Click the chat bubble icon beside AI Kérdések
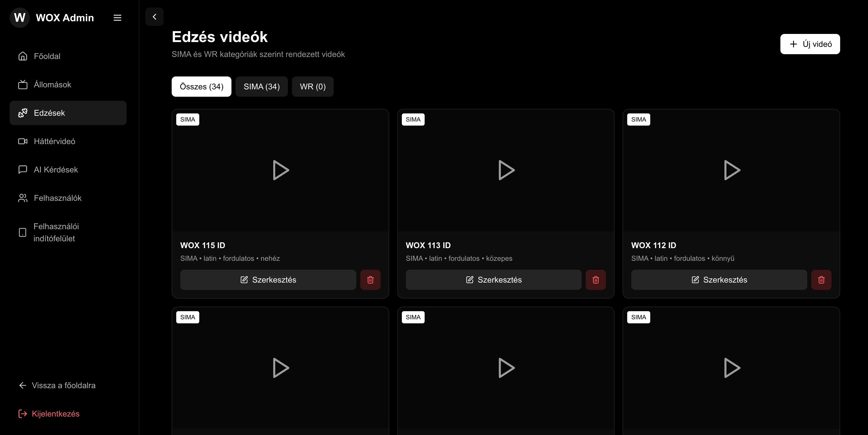 point(23,169)
